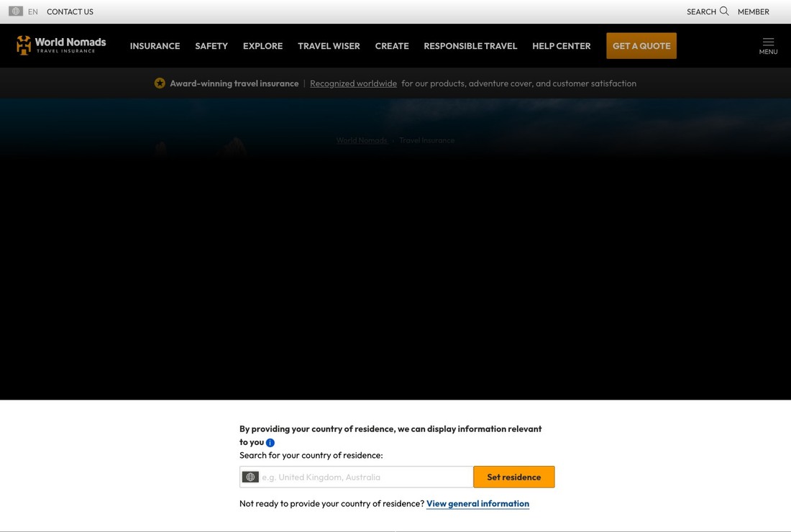Go to RESPONSIBLE TRAVEL section

(x=470, y=46)
